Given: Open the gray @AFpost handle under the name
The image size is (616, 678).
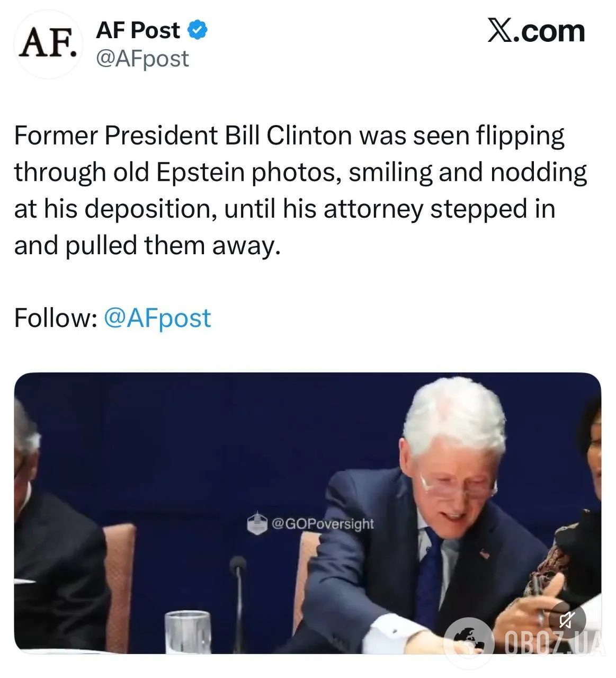Looking at the screenshot, I should (142, 58).
